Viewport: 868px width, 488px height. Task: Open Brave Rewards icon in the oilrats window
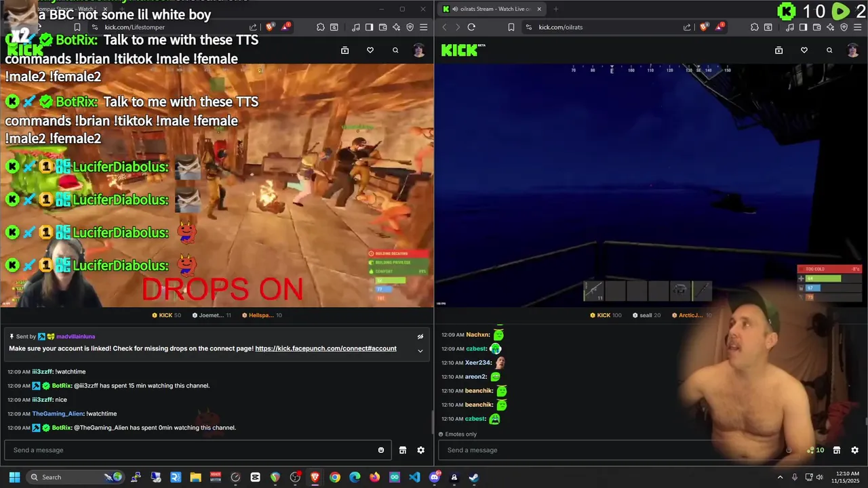coord(719,27)
